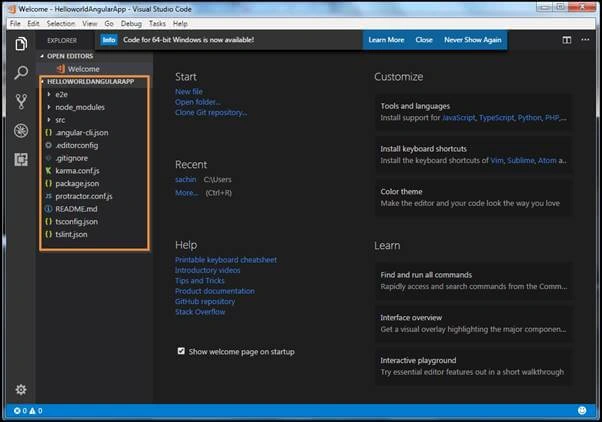Open the Selection menu
This screenshot has height=422, width=602.
[61, 24]
